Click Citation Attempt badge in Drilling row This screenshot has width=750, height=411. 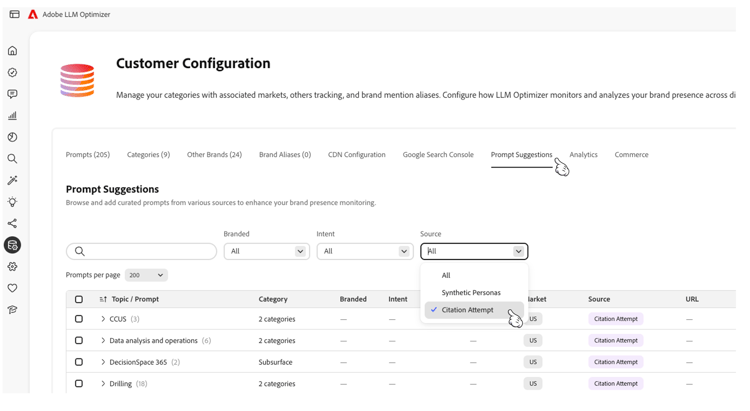point(616,384)
